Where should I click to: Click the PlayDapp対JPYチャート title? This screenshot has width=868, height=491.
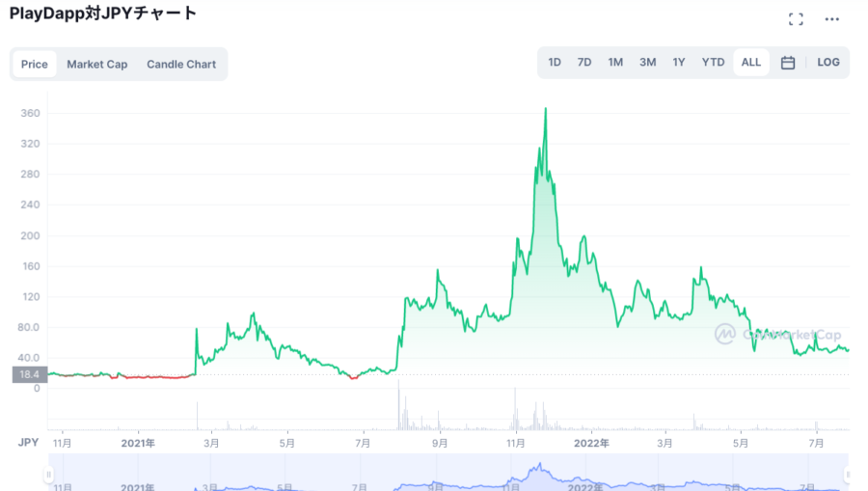pyautogui.click(x=103, y=14)
